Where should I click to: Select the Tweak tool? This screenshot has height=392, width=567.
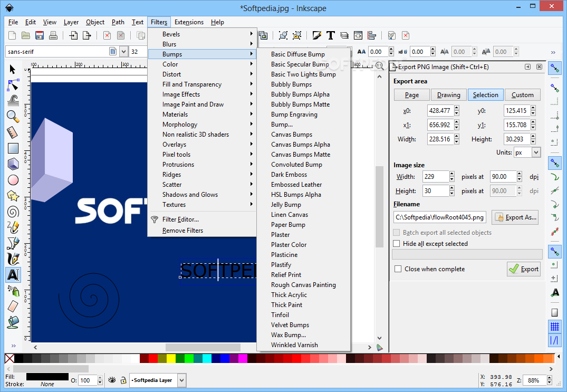pyautogui.click(x=13, y=101)
